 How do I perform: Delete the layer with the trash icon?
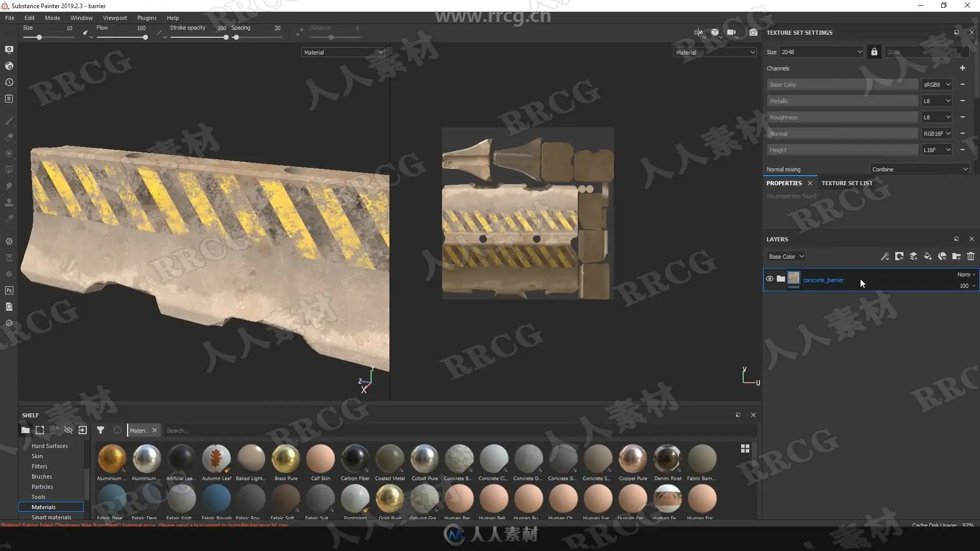tap(970, 257)
